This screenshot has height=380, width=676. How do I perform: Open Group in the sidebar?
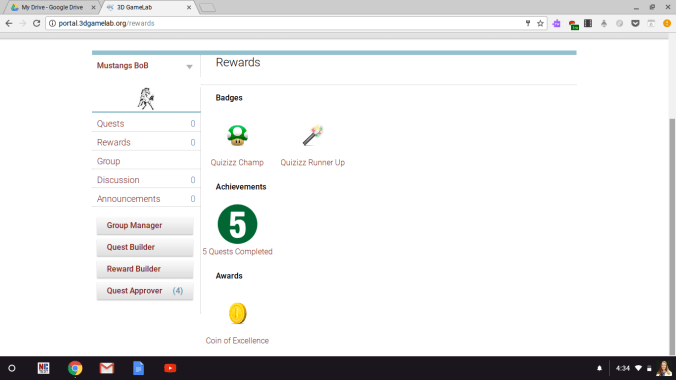click(146, 161)
